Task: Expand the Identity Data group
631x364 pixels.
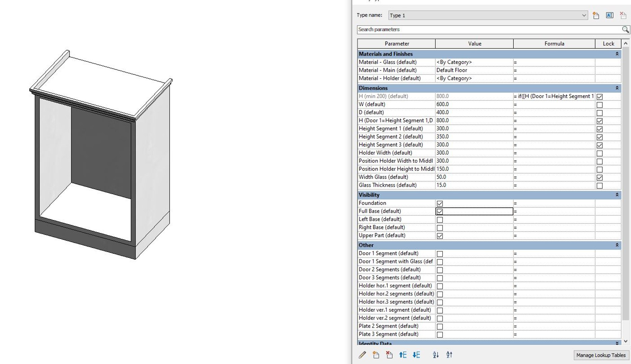Action: pos(617,343)
